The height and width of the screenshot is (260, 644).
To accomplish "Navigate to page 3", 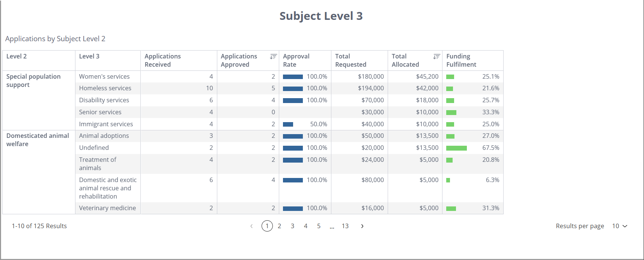I will [x=292, y=226].
